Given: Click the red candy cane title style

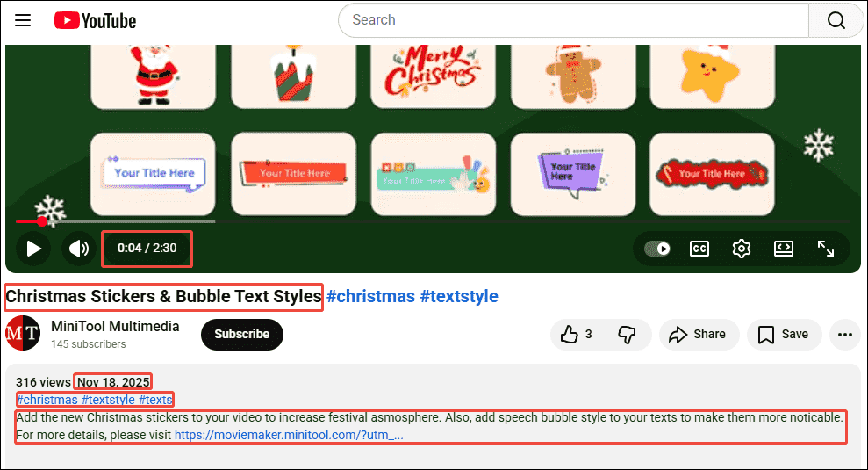Looking at the screenshot, I should pos(712,174).
